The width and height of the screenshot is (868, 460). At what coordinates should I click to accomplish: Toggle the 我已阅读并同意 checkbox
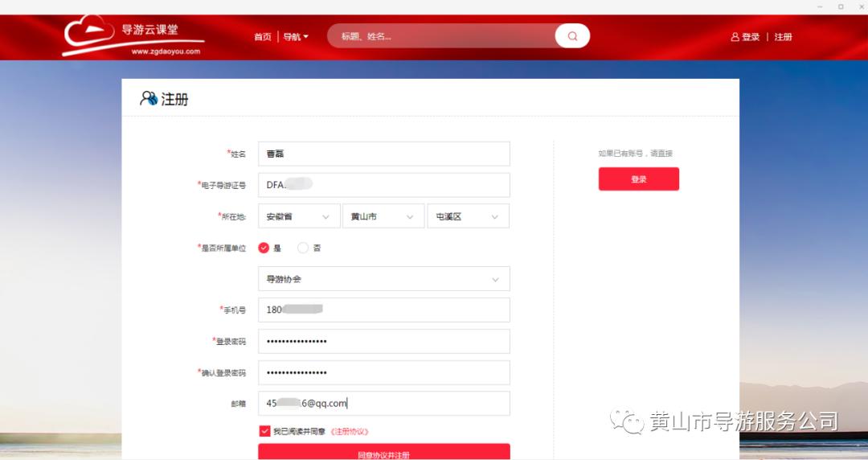(x=264, y=431)
